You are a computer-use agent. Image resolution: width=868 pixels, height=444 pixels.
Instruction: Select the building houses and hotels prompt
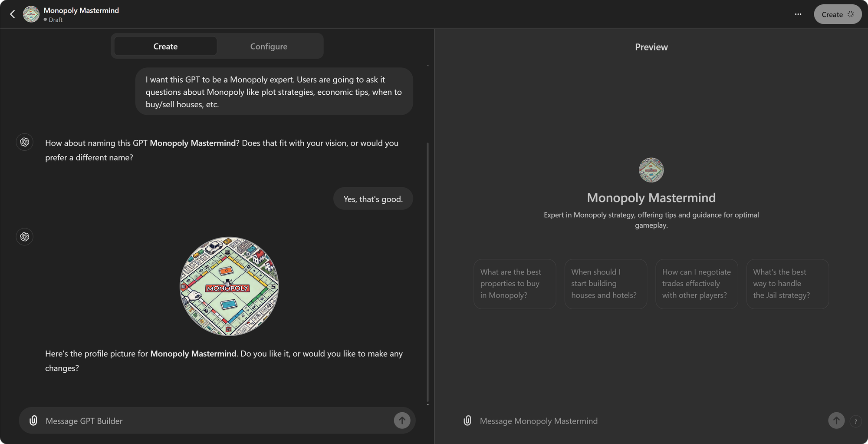coord(606,284)
